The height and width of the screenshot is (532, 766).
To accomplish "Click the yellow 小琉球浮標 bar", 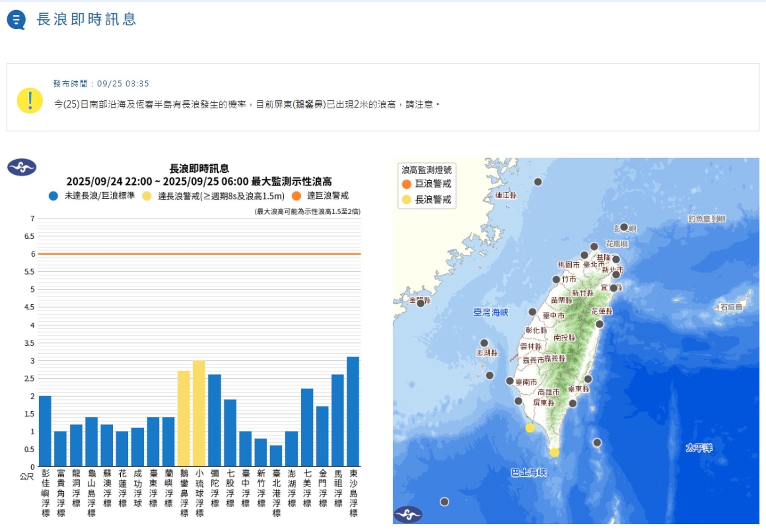I will [x=199, y=413].
